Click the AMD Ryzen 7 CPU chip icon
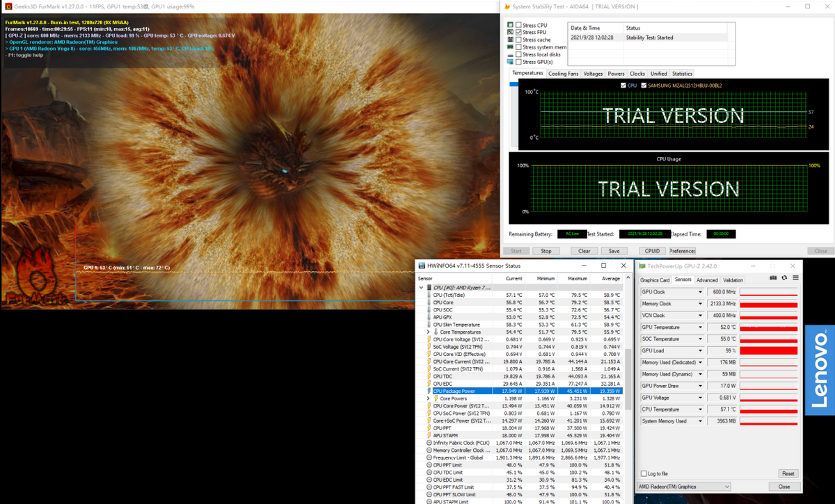 [429, 287]
